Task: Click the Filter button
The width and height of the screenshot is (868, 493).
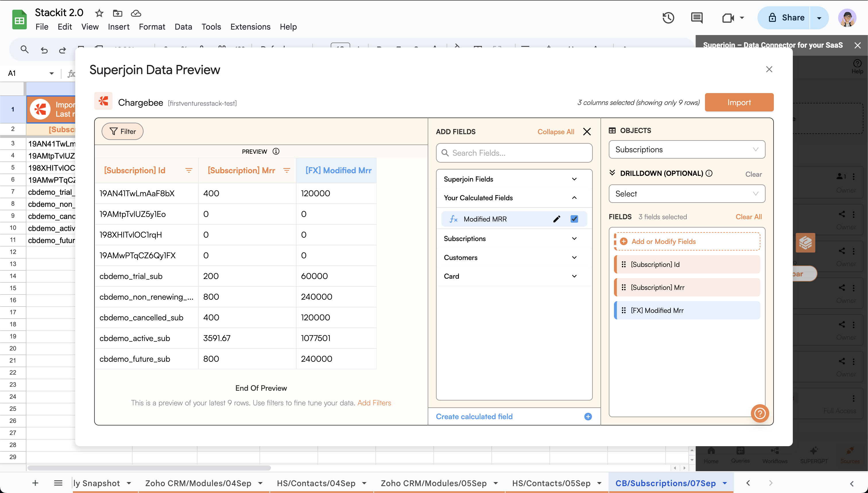Action: click(x=123, y=131)
